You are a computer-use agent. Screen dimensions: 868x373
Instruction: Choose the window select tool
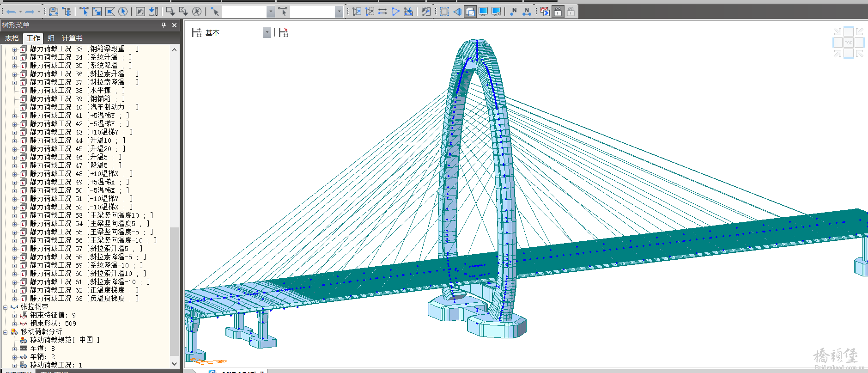click(97, 12)
